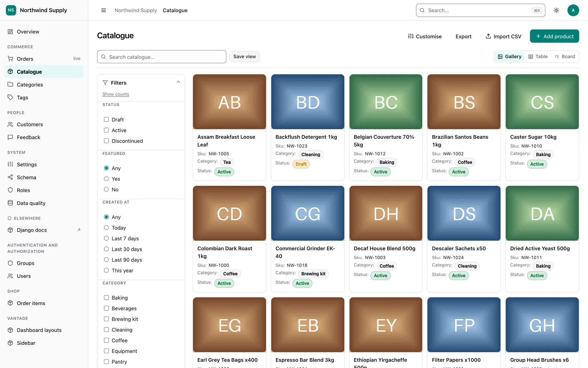Click the Dashboard layouts box icon
The image size is (588, 368).
point(10,330)
